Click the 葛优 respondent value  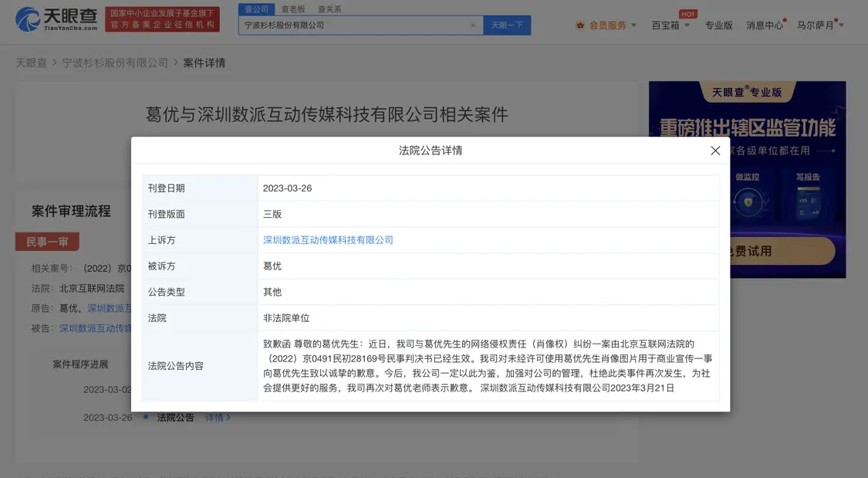coord(272,266)
